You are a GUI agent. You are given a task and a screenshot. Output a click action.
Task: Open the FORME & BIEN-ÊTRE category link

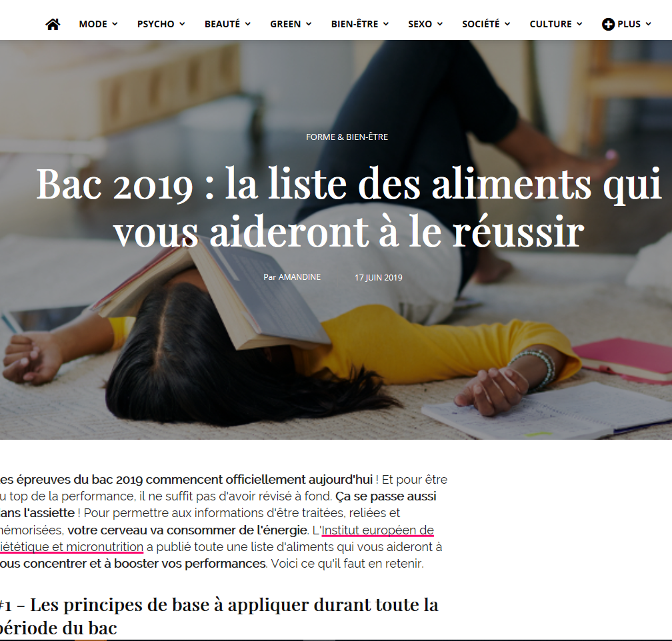pyautogui.click(x=347, y=137)
